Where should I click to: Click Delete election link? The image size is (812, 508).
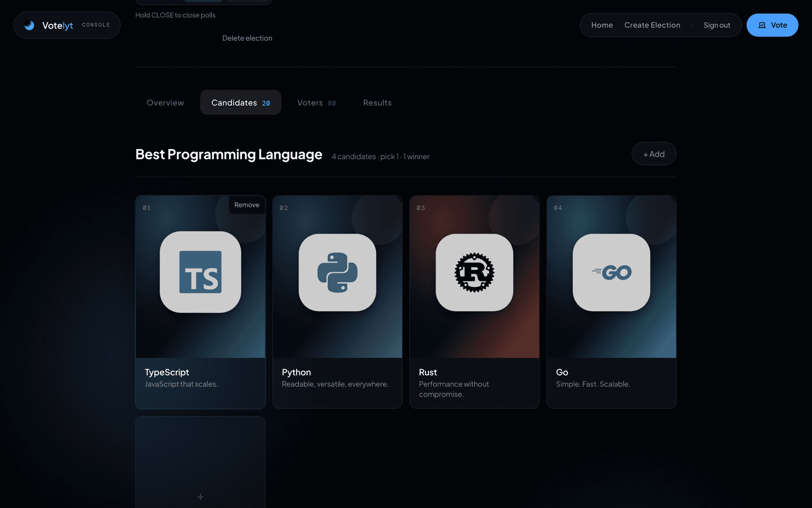[x=247, y=38]
